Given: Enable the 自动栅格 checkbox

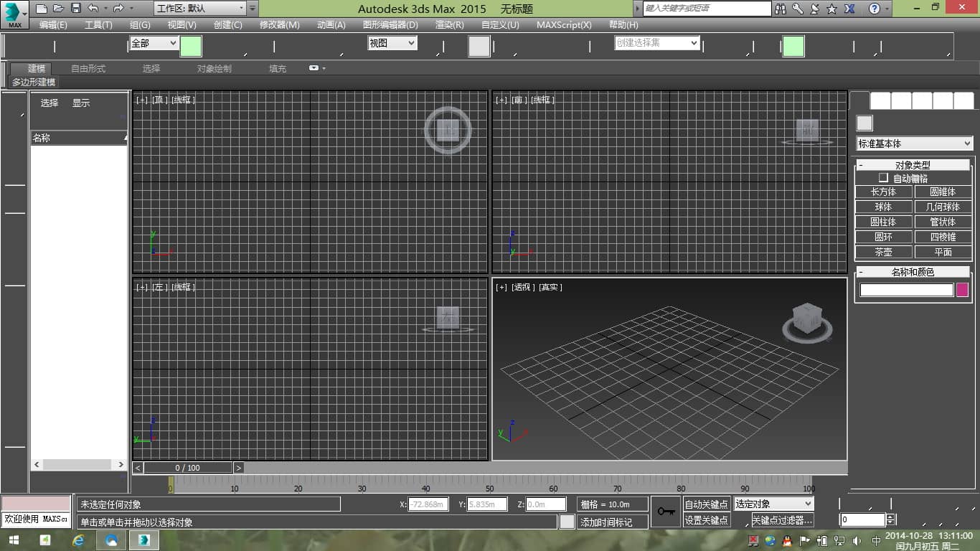Looking at the screenshot, I should [x=884, y=178].
